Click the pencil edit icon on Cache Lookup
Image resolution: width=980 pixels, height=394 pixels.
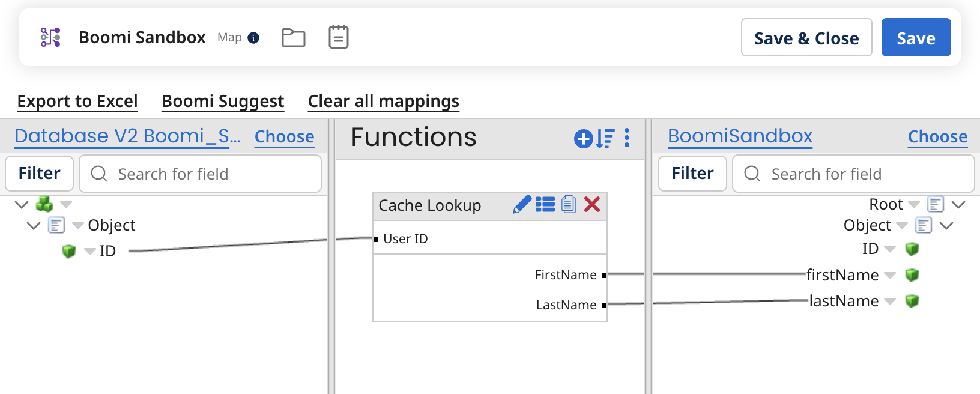(x=522, y=205)
